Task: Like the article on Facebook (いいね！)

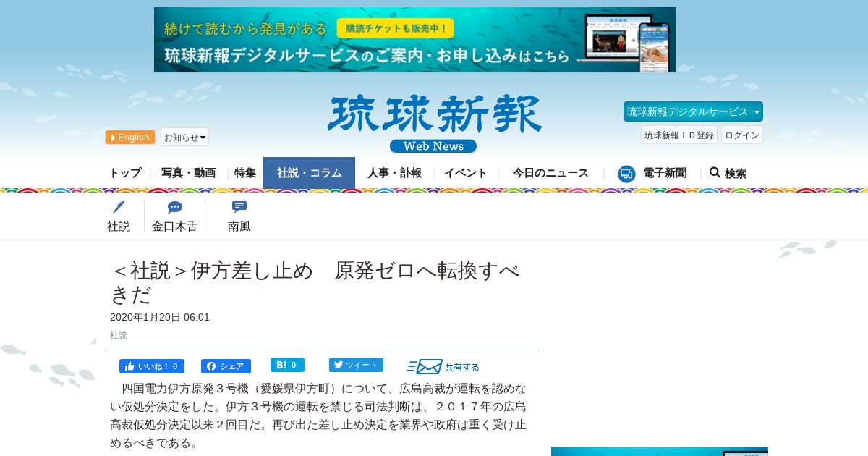Action: pos(152,366)
